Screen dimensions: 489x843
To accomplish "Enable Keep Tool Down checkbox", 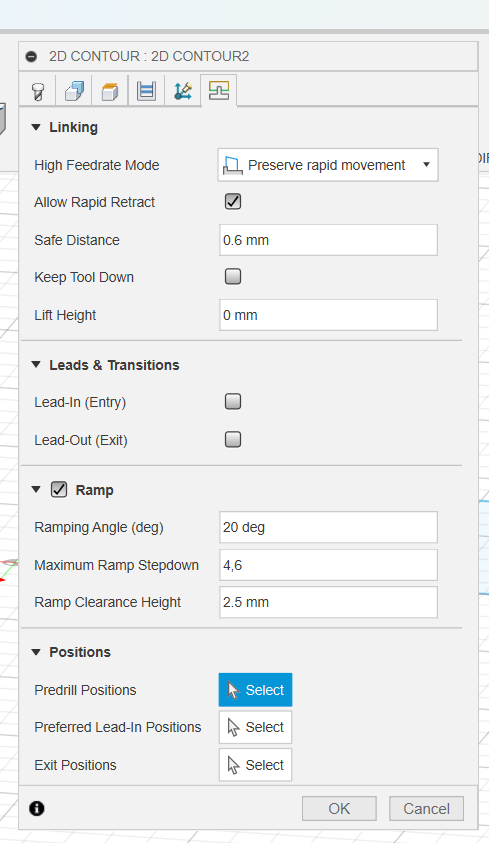I will (x=233, y=277).
